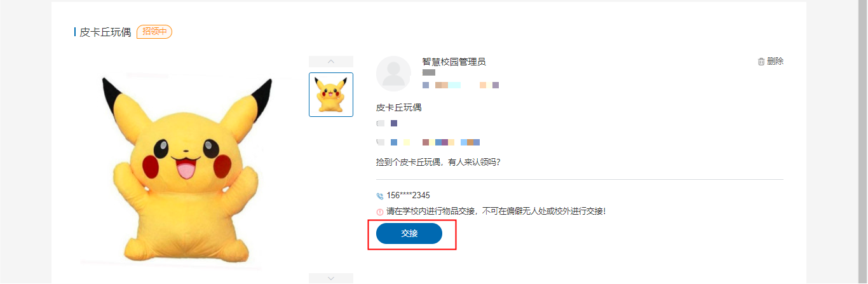Click the item name 皮卡丘玩偶 under the avatar
Viewport: 868px width, 284px height.
tap(399, 107)
